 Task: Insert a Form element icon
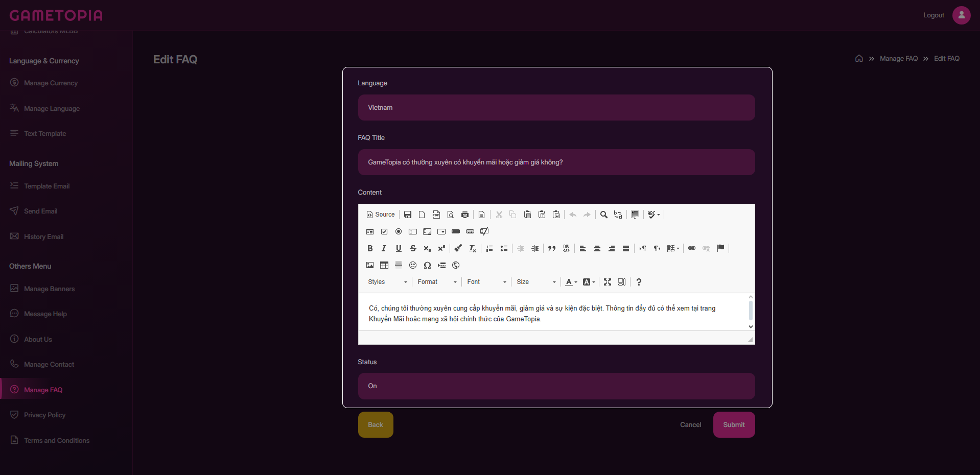370,231
